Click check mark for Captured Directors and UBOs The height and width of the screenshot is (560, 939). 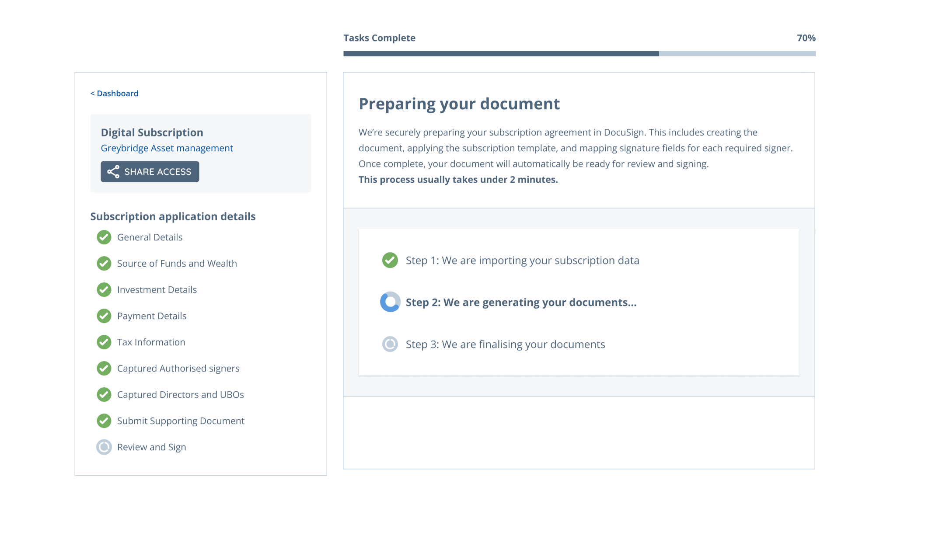point(104,395)
